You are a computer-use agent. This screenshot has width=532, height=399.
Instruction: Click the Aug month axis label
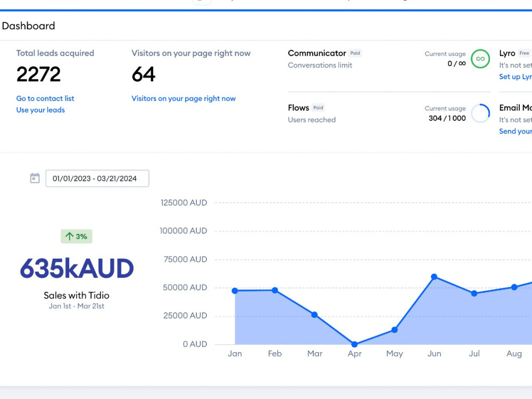pos(514,354)
